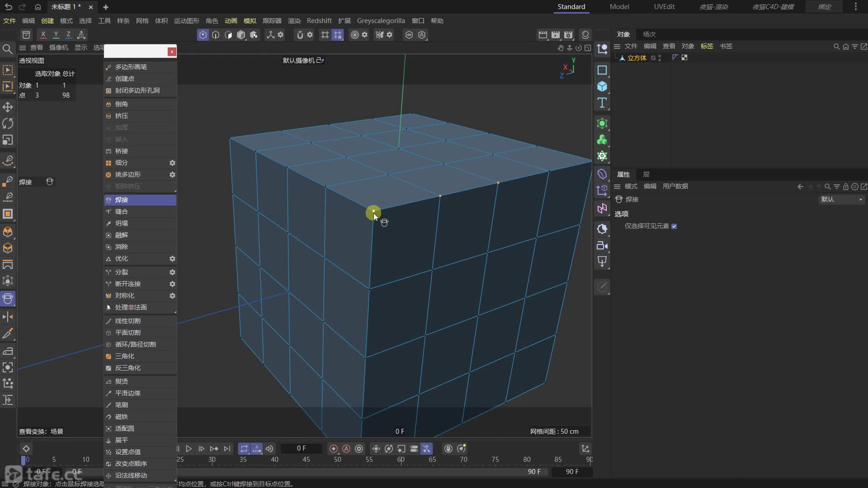Click the timeline playhead at frame 0
This screenshot has width=868, height=488.
click(x=24, y=460)
